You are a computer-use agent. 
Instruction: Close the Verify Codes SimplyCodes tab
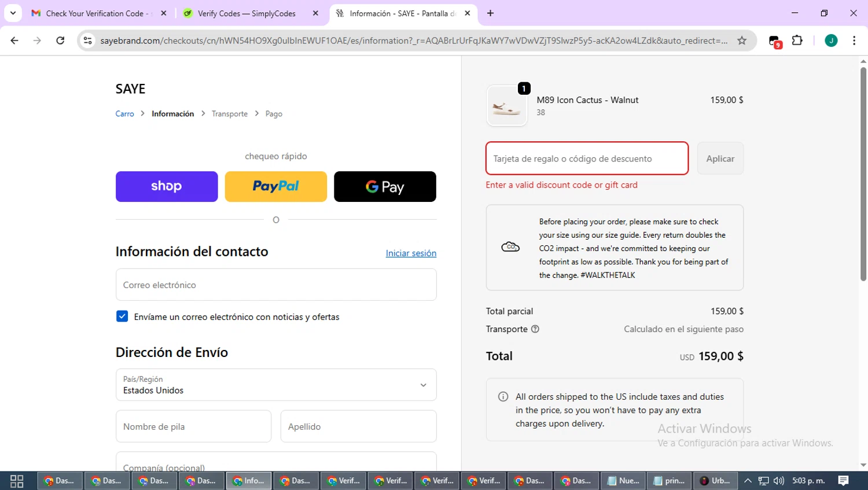click(x=315, y=13)
